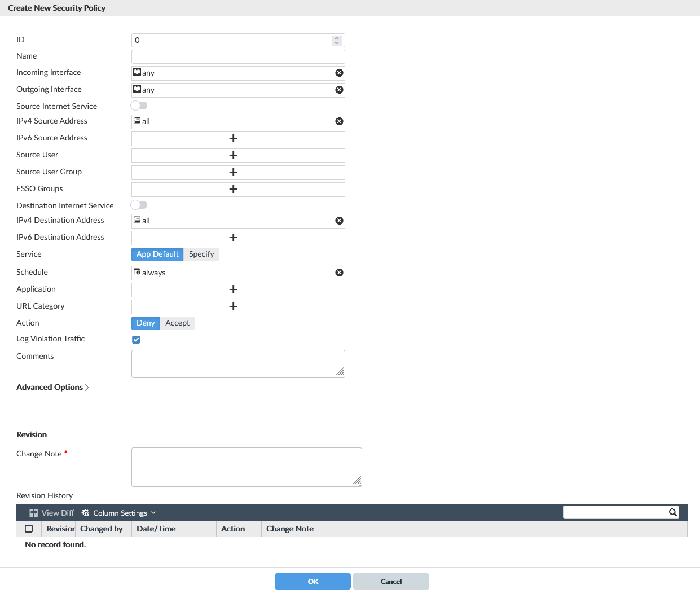This screenshot has height=593, width=700.
Task: Click the Comments box resize handle
Action: 340,371
